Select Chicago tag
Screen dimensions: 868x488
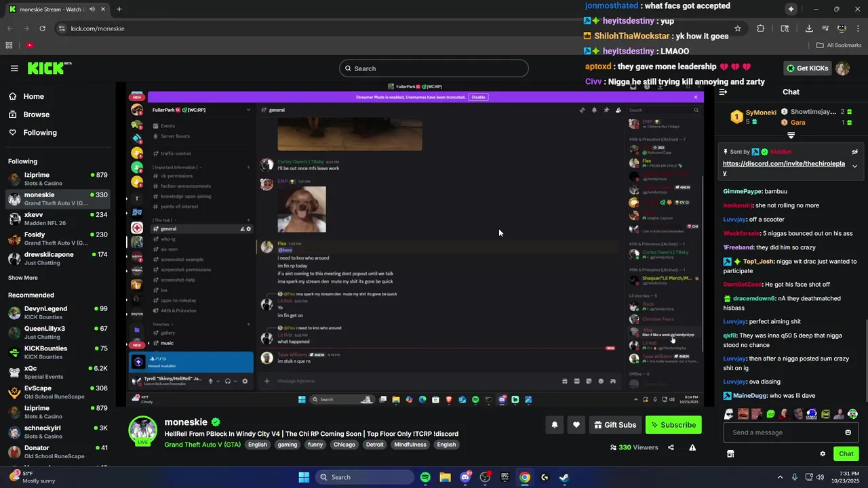344,445
